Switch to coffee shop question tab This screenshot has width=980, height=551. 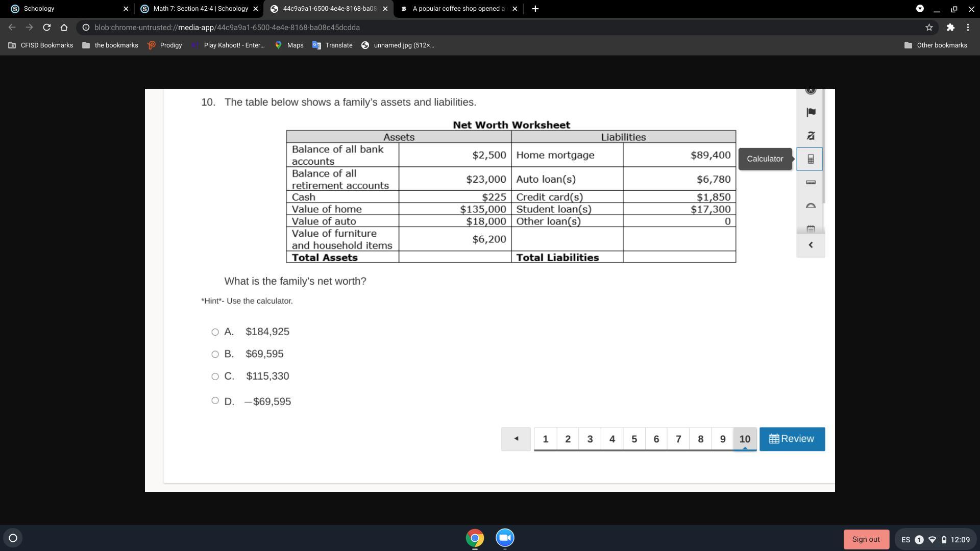[x=458, y=9]
